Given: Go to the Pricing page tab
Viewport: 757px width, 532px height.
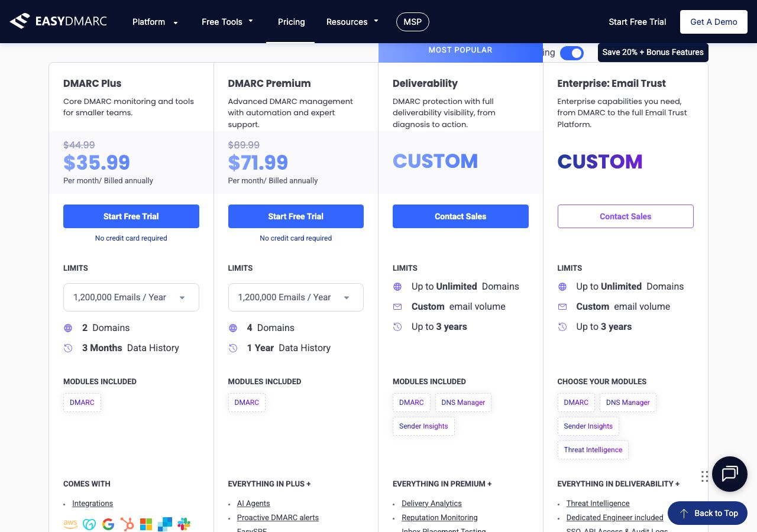Looking at the screenshot, I should click(292, 22).
